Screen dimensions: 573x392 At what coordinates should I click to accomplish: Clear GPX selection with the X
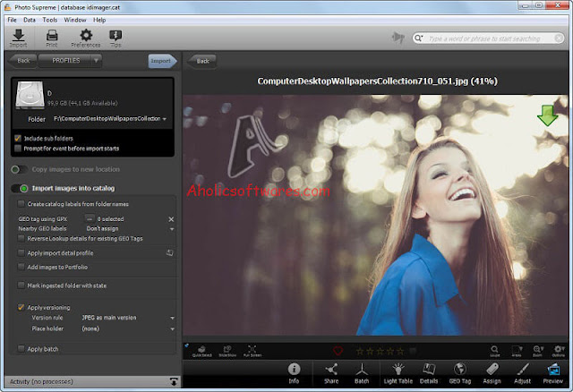171,219
